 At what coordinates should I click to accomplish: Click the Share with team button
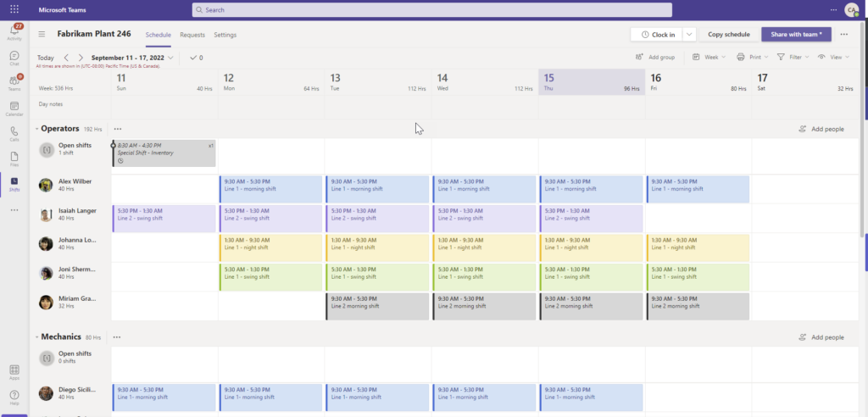click(x=796, y=35)
